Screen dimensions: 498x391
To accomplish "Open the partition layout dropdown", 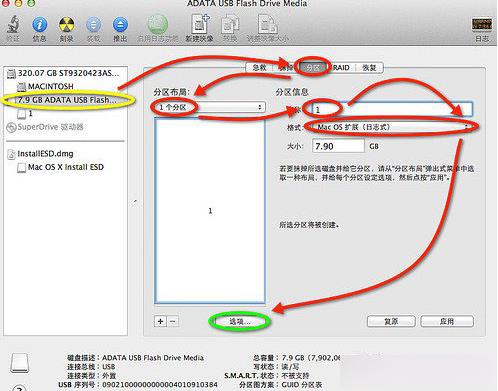I will 209,107.
